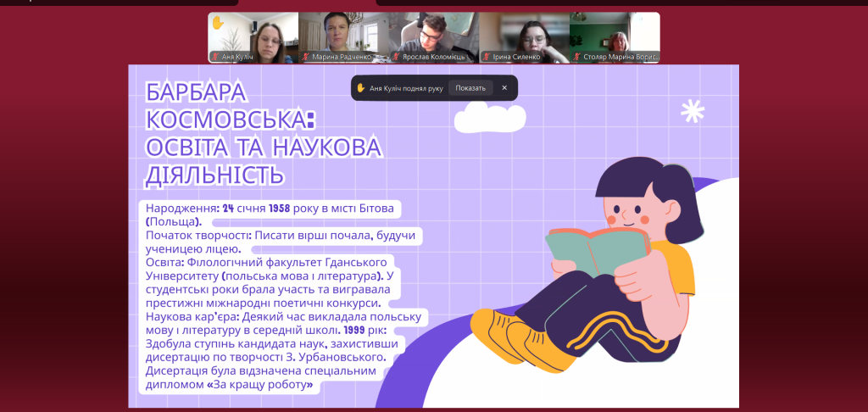The width and height of the screenshot is (868, 412).
Task: Click the raised hand icon on Аня Куліч's video
Action: (218, 23)
